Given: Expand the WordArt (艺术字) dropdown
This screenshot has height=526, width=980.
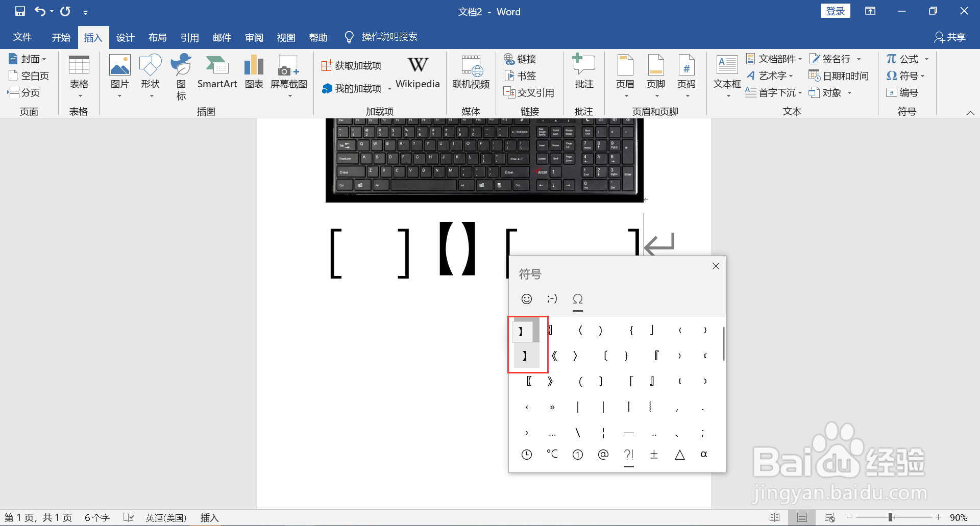Looking at the screenshot, I should [x=791, y=76].
